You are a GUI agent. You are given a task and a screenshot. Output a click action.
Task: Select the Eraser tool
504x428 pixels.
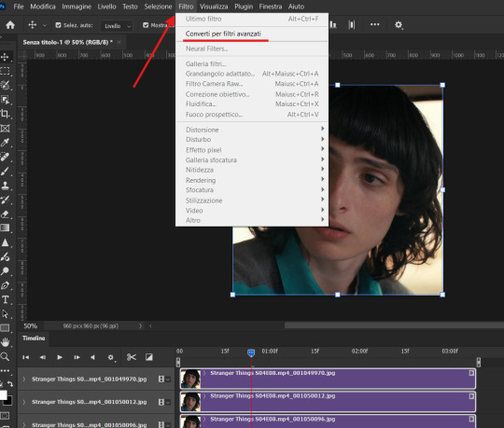[5, 214]
